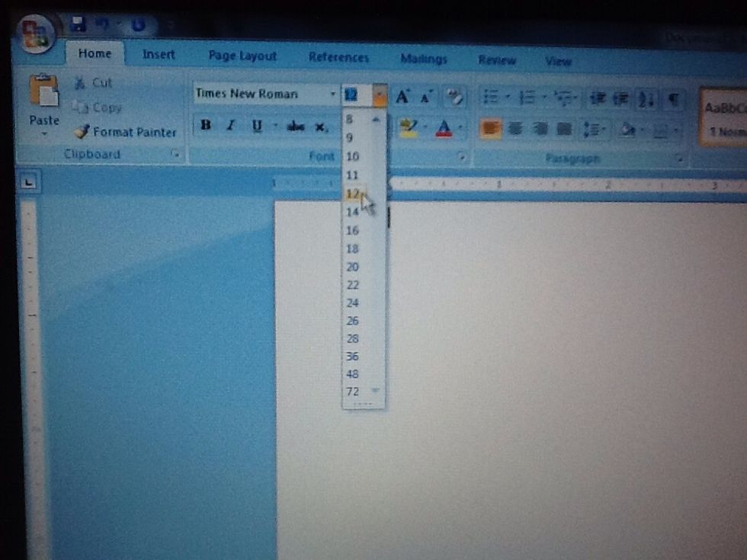Image resolution: width=747 pixels, height=560 pixels.
Task: Toggle Bold formatting
Action: pos(205,126)
